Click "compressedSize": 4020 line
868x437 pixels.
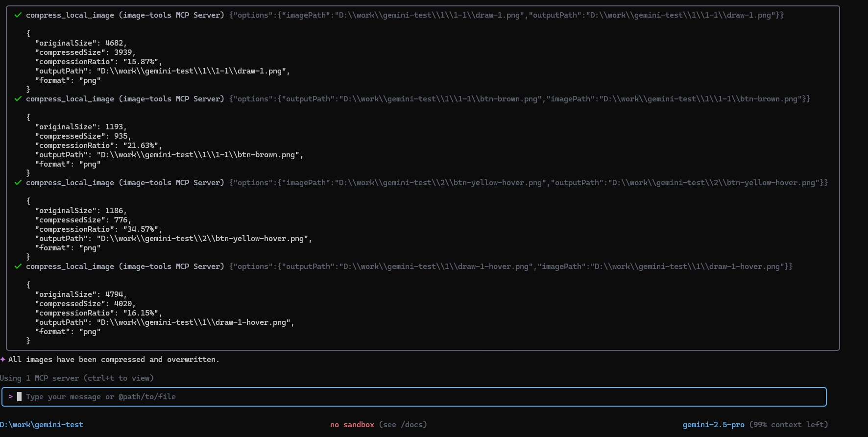(85, 304)
